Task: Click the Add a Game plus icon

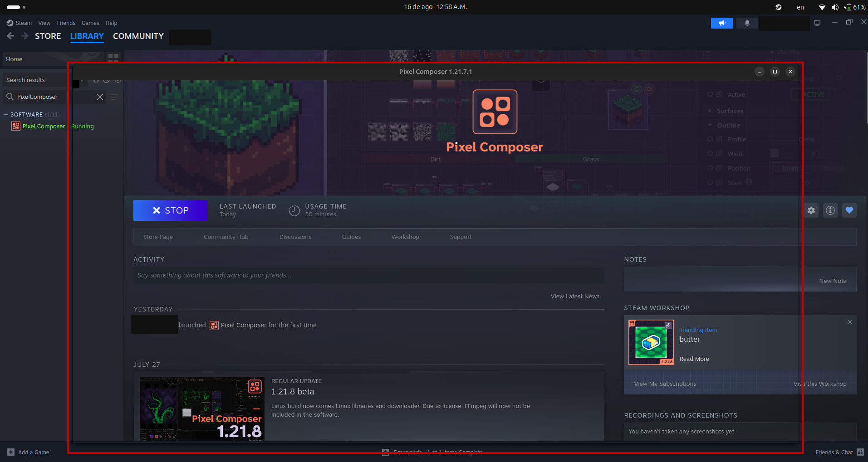Action: coord(11,452)
